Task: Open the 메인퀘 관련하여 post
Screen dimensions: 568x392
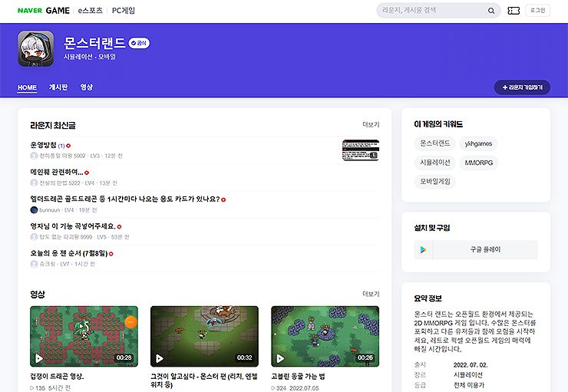Action: point(57,173)
